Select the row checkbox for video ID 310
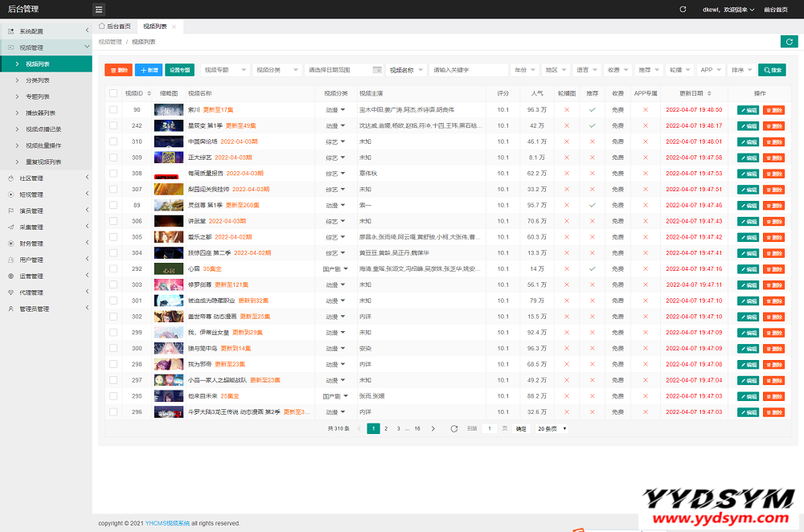804x532 pixels. 113,141
